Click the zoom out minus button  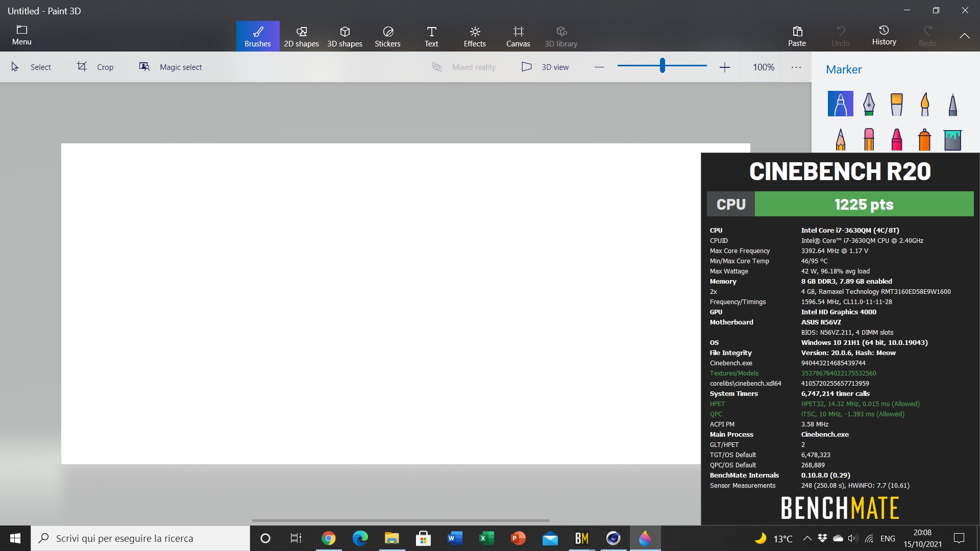pos(599,67)
